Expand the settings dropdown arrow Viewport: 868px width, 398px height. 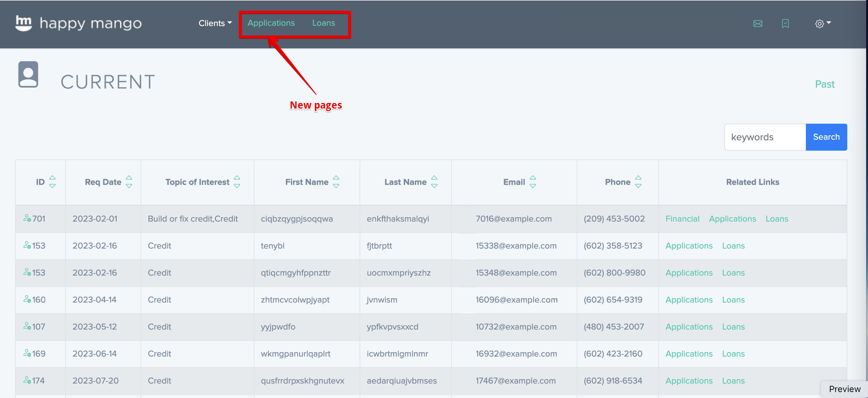click(829, 23)
